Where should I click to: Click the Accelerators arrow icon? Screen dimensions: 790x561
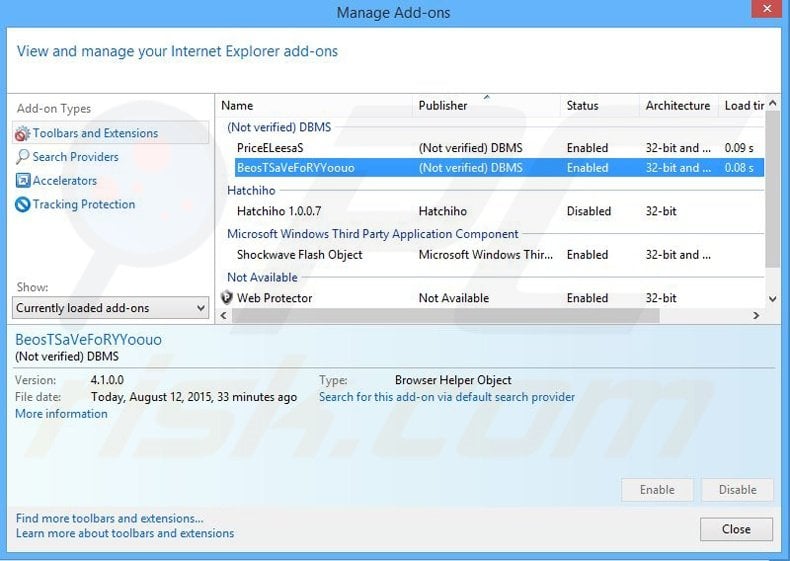[23, 180]
